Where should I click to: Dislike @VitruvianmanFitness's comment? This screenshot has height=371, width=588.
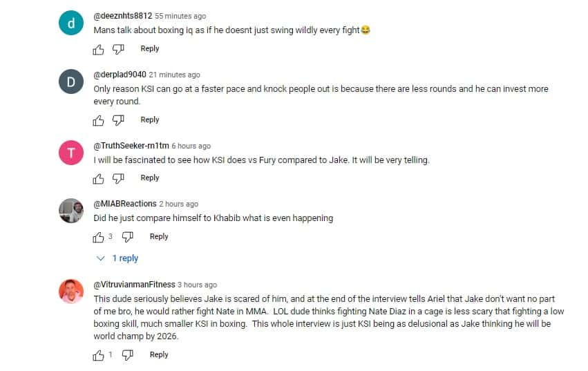coord(127,355)
